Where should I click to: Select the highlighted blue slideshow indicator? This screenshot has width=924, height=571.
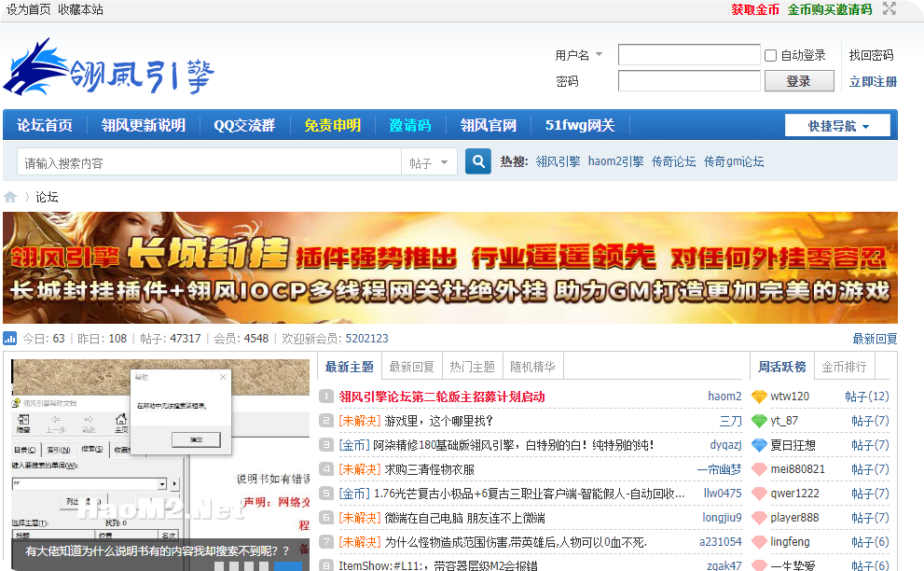tap(288, 565)
